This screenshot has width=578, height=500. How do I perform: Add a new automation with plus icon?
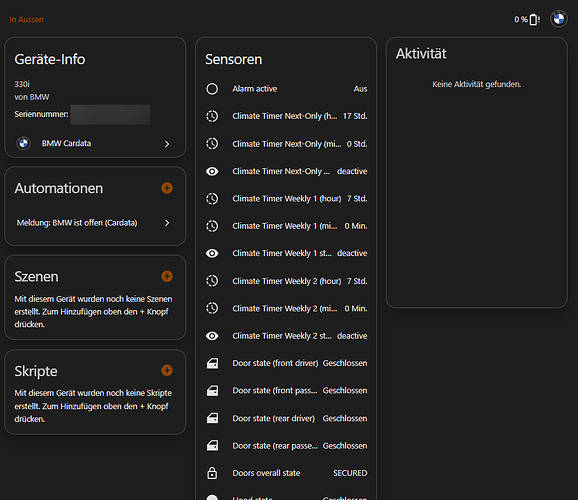click(167, 188)
